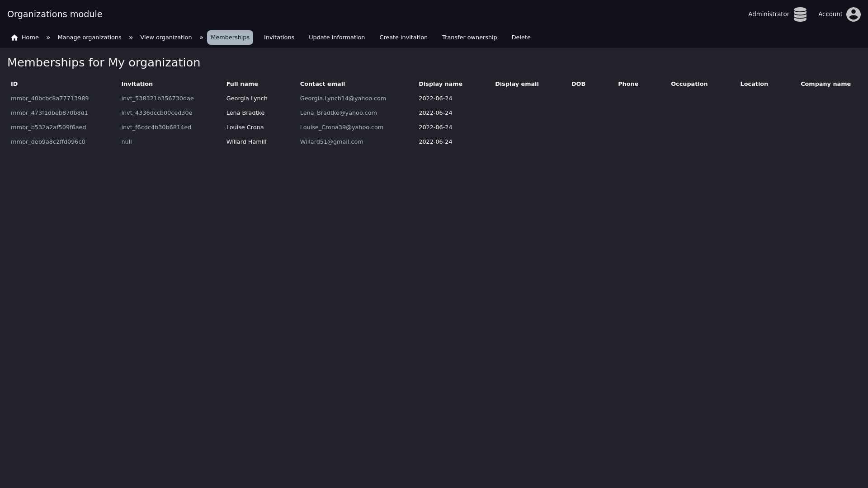Click the Delete menu item
This screenshot has width=868, height=488.
tap(521, 38)
